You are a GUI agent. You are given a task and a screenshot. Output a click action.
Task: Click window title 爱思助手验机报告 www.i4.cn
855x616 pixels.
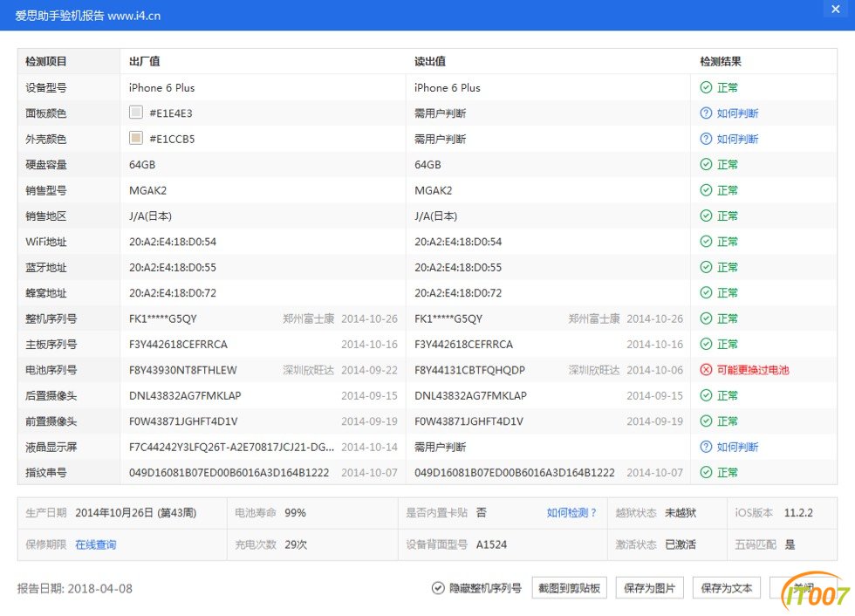coord(88,16)
